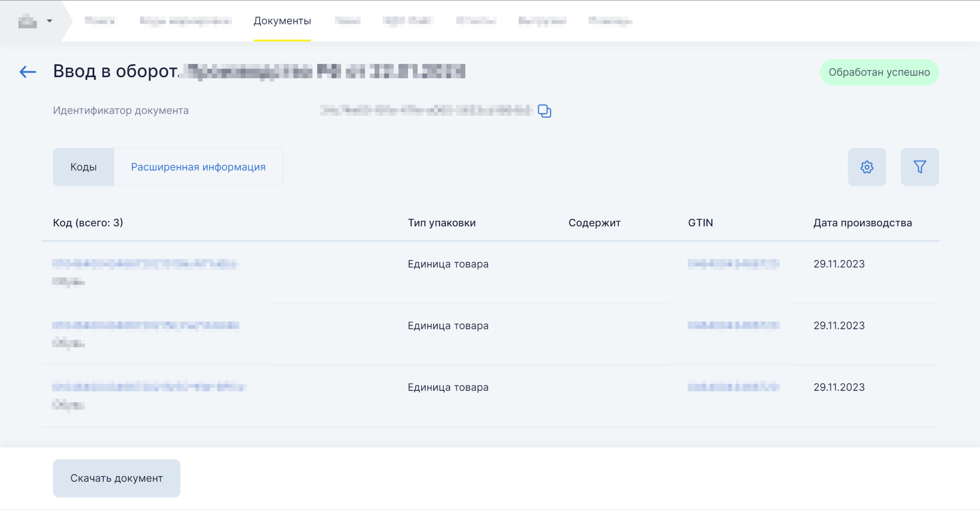Click the Идентификатор документа label
The image size is (980, 510).
pyautogui.click(x=121, y=110)
